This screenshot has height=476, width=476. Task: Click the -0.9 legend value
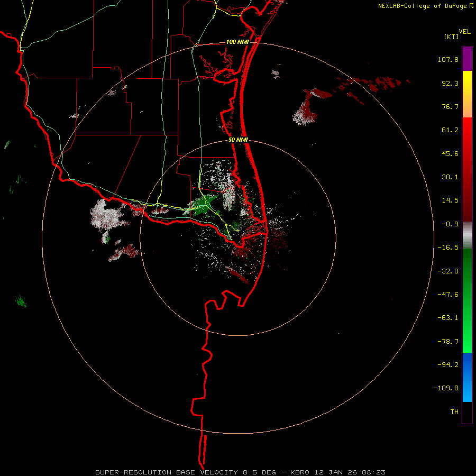coord(450,224)
